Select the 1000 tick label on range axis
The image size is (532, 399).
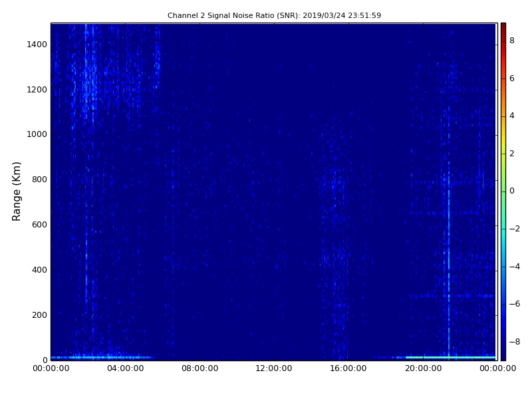click(37, 134)
